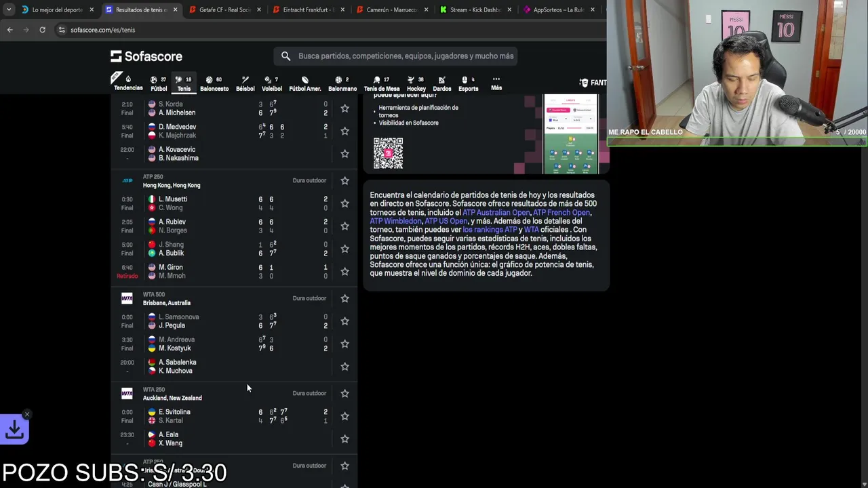Open the Fantasy link in header
The image size is (868, 488).
pyautogui.click(x=593, y=83)
